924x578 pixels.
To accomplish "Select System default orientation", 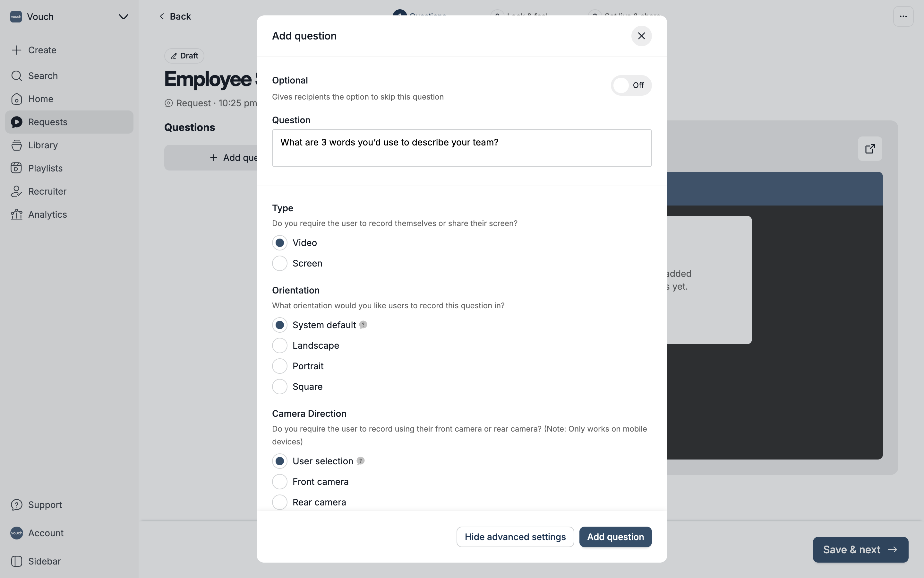I will (279, 325).
